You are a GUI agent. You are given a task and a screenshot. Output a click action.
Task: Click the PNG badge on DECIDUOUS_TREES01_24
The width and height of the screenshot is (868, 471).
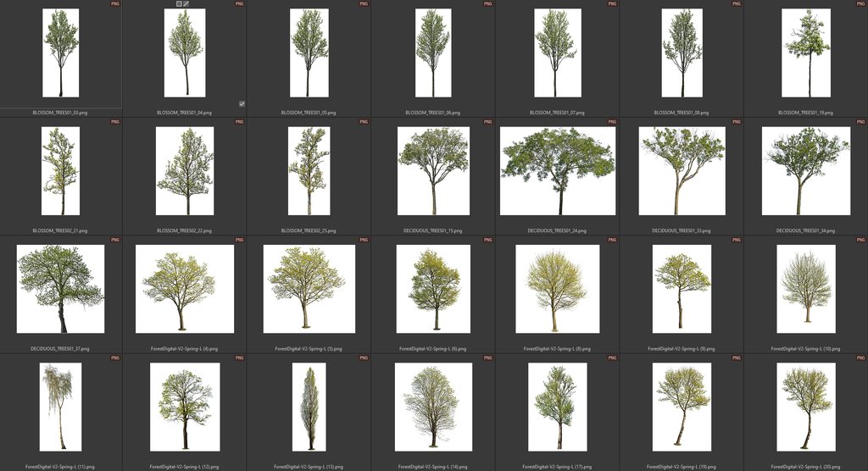[612, 122]
